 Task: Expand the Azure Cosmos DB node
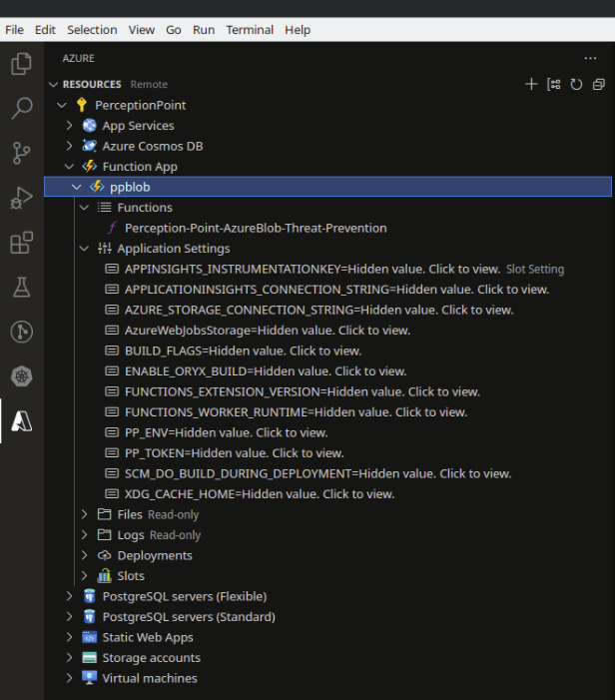click(69, 146)
